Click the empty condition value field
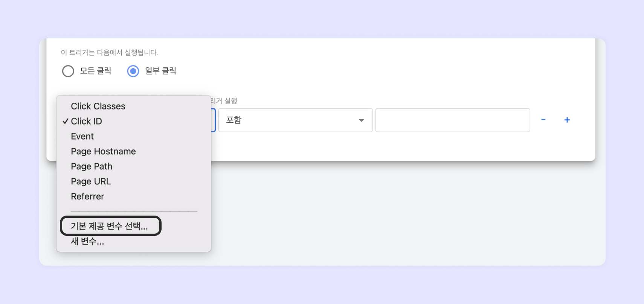This screenshot has height=304, width=644. (x=452, y=120)
